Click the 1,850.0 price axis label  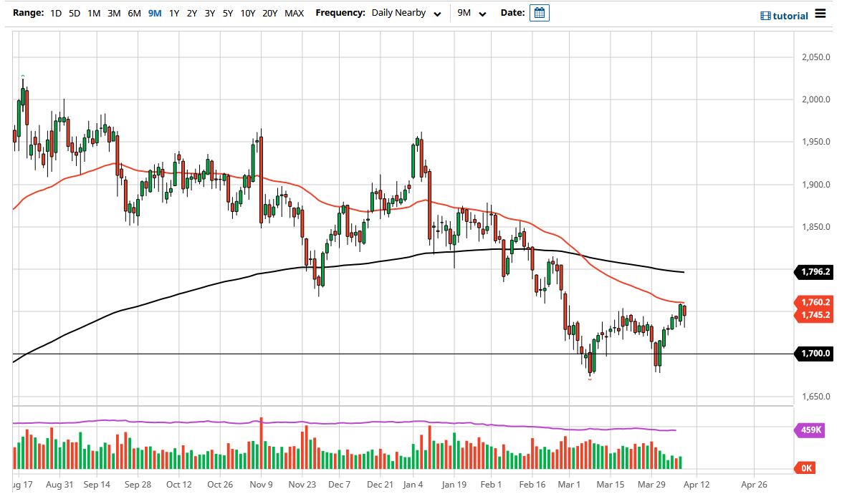click(815, 227)
